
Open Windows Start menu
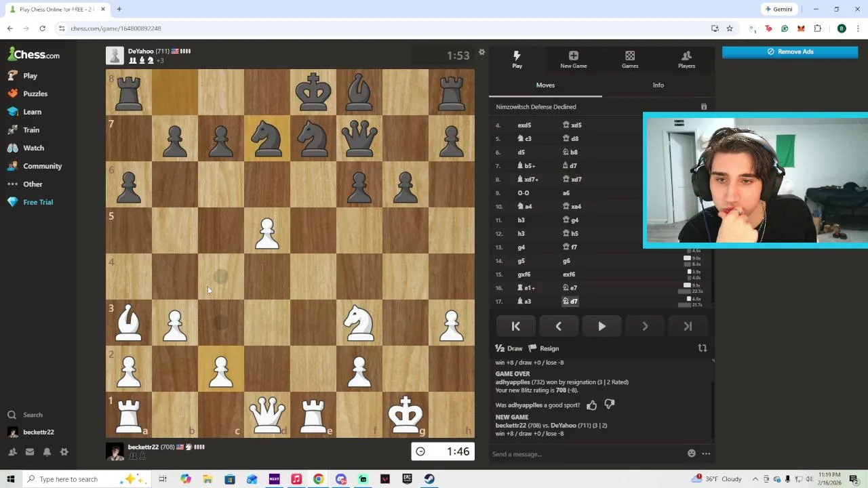[x=11, y=479]
